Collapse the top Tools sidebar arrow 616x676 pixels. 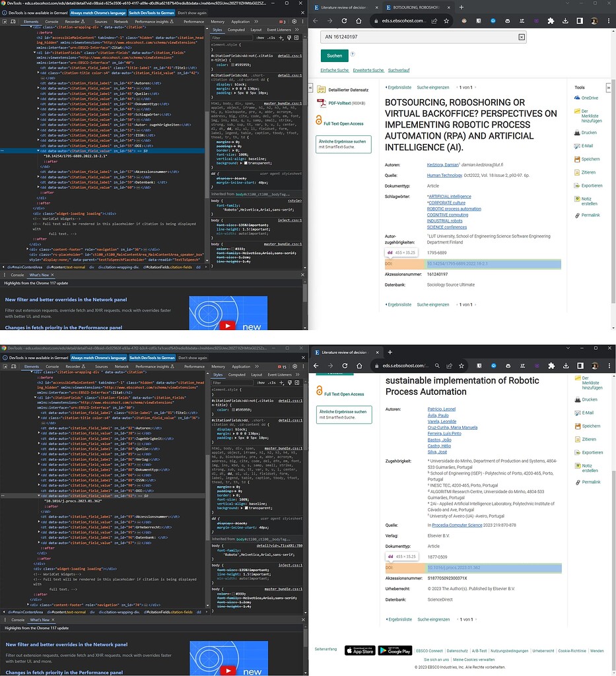[608, 88]
